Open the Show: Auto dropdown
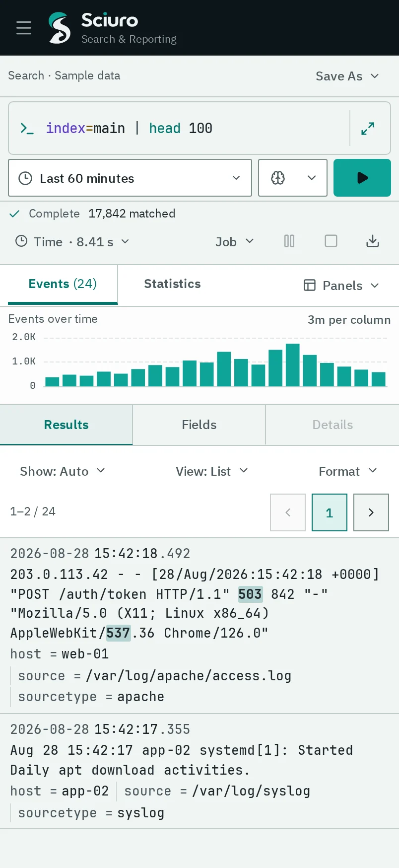399x868 pixels. pyautogui.click(x=63, y=471)
